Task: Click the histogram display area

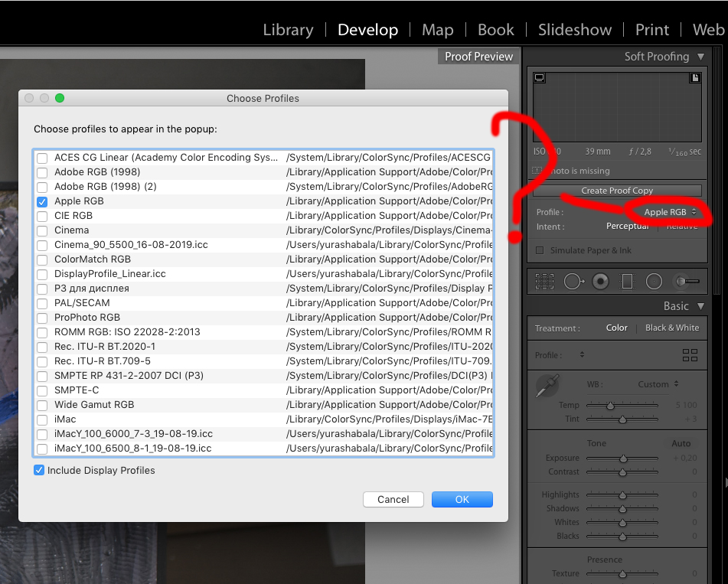Action: (x=617, y=107)
